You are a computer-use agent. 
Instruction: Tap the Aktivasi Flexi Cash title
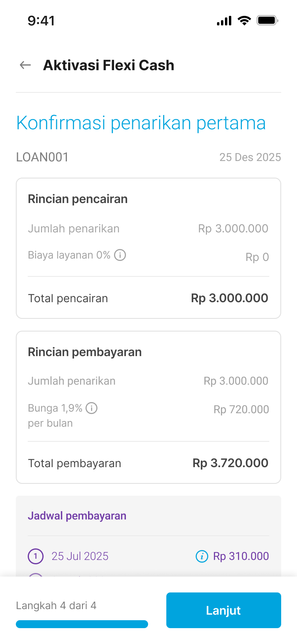[109, 65]
